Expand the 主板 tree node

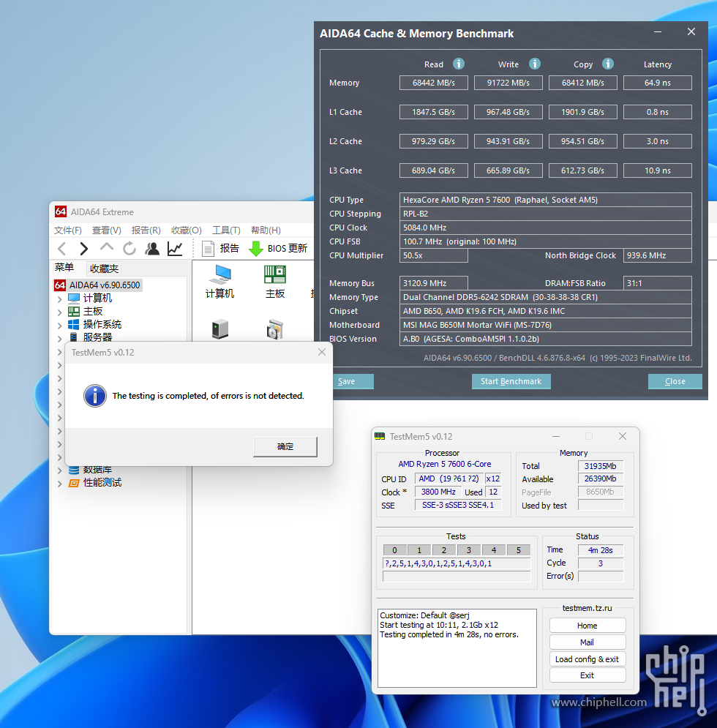[59, 312]
